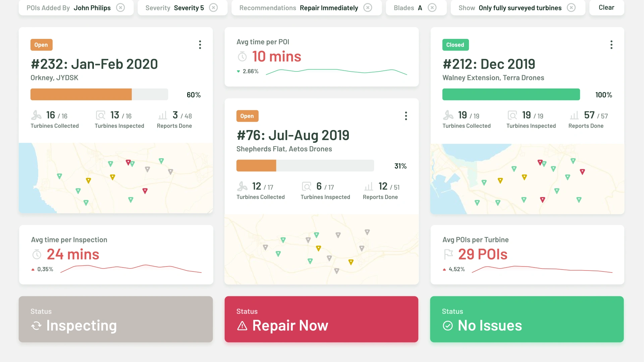
Task: Click Turbines Inspected icon in Shepherds Flat card
Action: (x=307, y=186)
